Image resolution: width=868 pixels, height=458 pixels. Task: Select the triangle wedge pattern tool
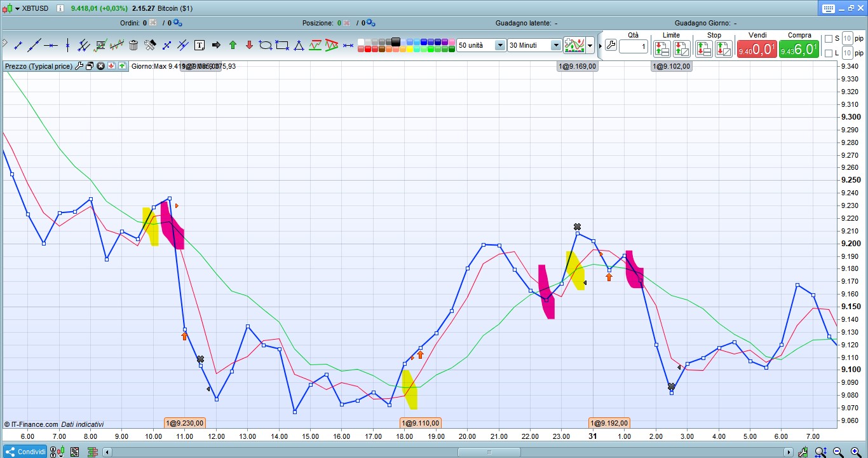(331, 45)
